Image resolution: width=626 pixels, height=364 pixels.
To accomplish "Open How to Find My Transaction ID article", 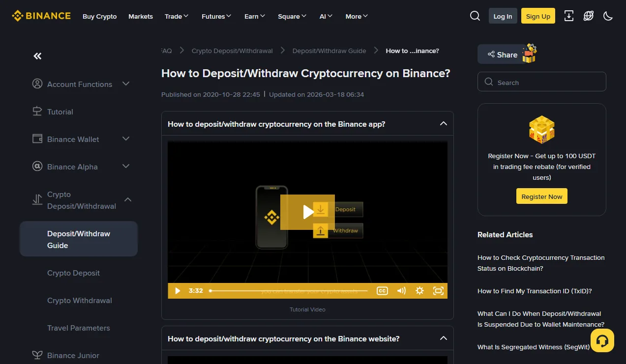I will [x=535, y=291].
